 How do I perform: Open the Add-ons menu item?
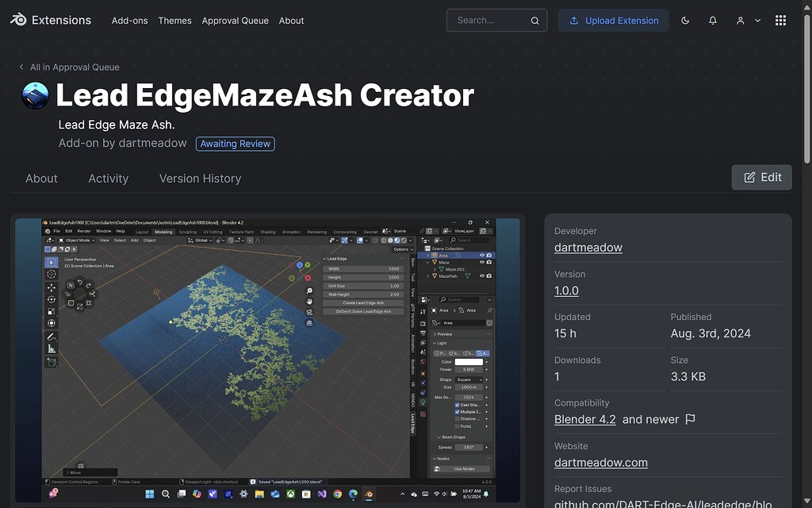point(129,20)
